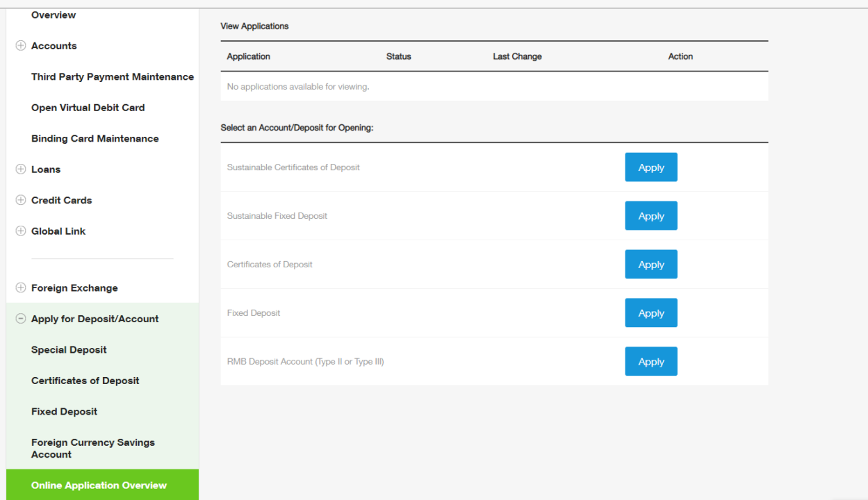Apply for Fixed Deposit in the list

[x=650, y=312]
